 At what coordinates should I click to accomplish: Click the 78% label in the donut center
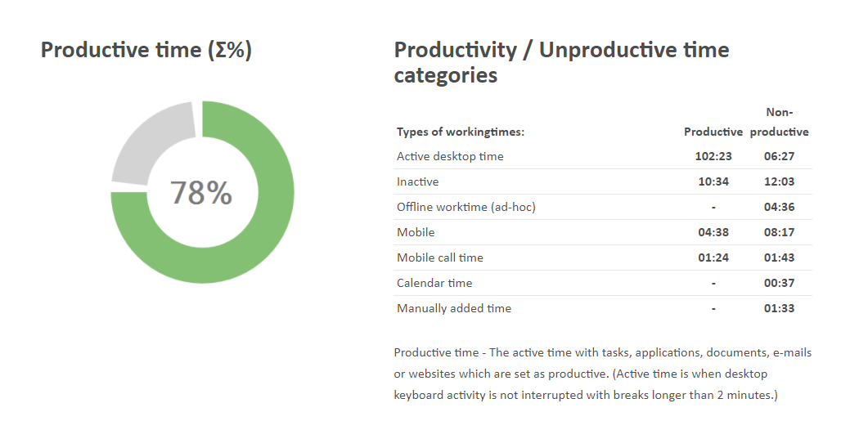(x=201, y=193)
